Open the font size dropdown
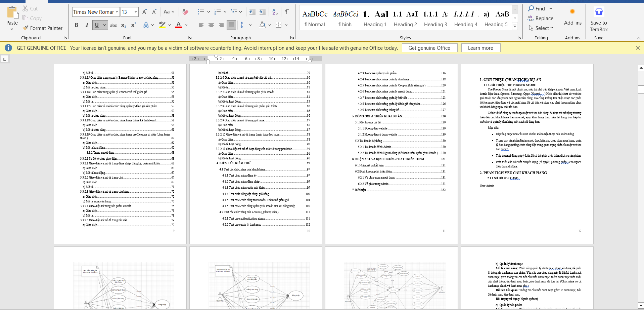Image resolution: width=644 pixels, height=310 pixels. click(136, 12)
